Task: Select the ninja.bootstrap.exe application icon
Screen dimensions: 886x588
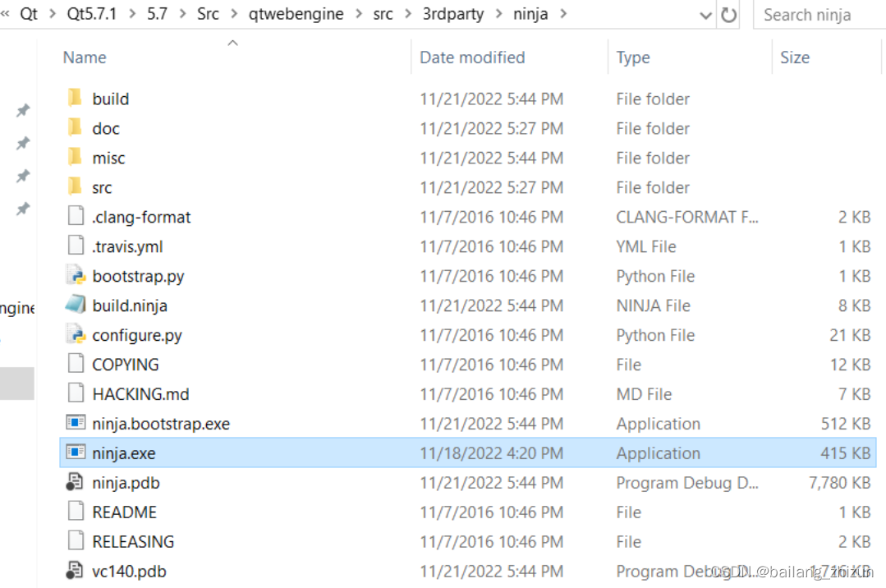Action: pyautogui.click(x=76, y=422)
